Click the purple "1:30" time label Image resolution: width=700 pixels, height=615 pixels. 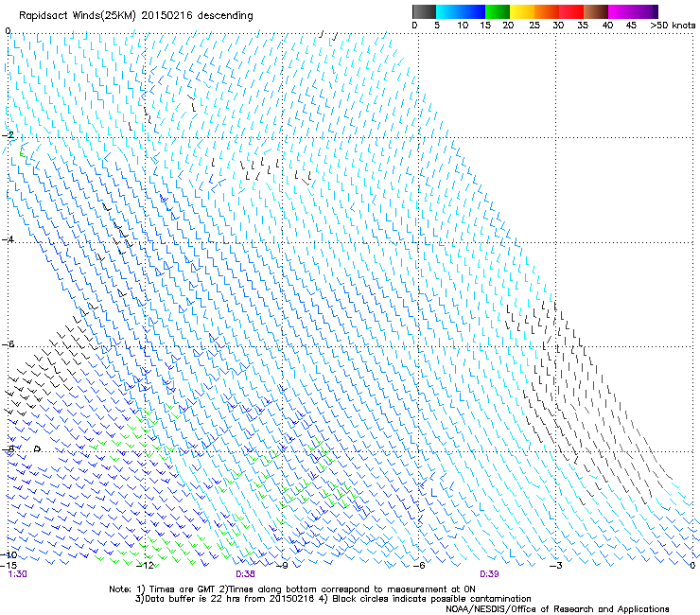click(18, 574)
